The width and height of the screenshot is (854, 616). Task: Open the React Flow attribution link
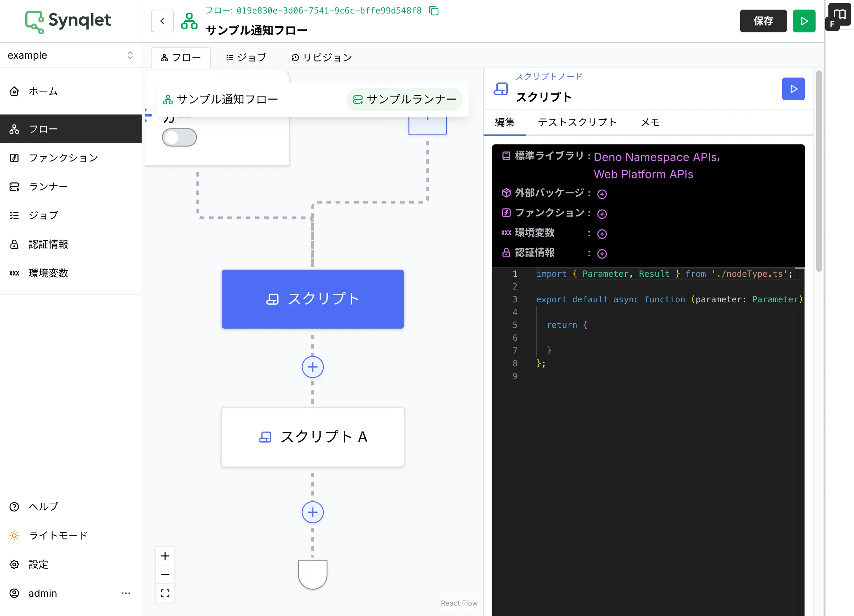pyautogui.click(x=459, y=603)
